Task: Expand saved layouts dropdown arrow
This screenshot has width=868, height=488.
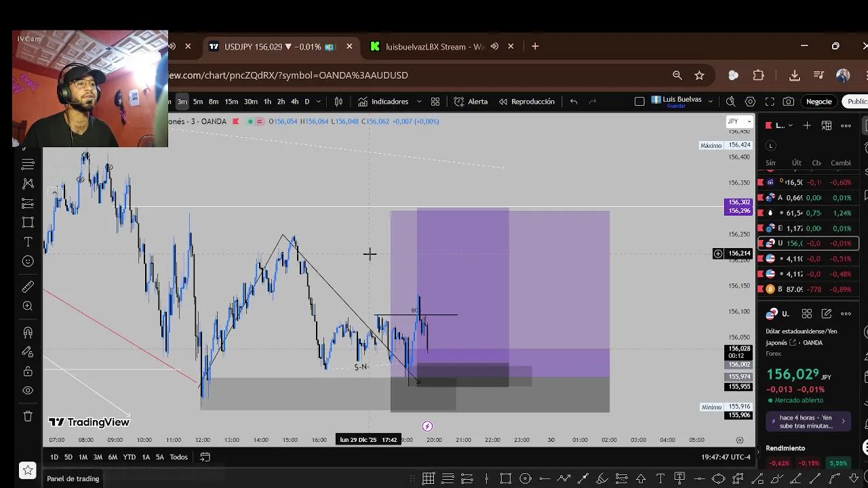Action: click(x=710, y=102)
